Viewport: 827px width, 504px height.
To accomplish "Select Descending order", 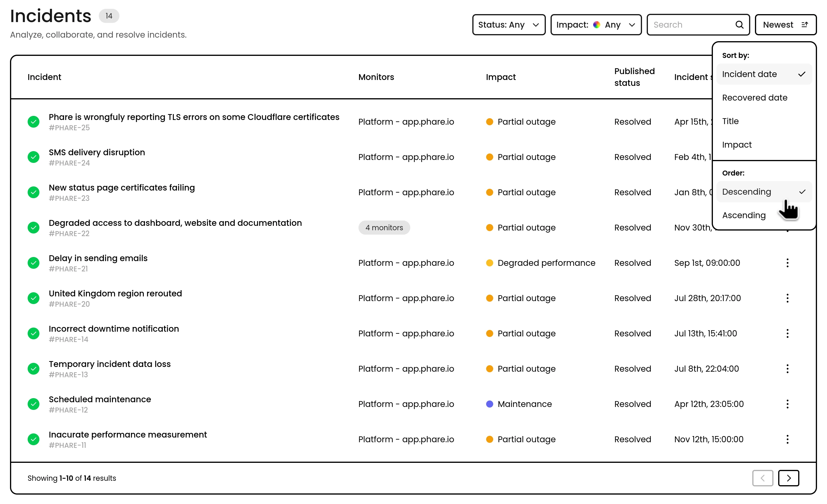I will click(764, 192).
